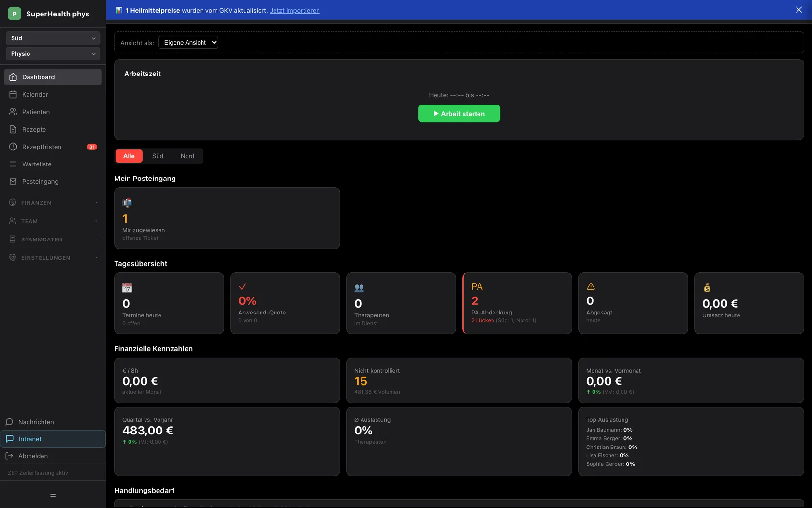Expand the TEAM sidebar section

point(53,221)
